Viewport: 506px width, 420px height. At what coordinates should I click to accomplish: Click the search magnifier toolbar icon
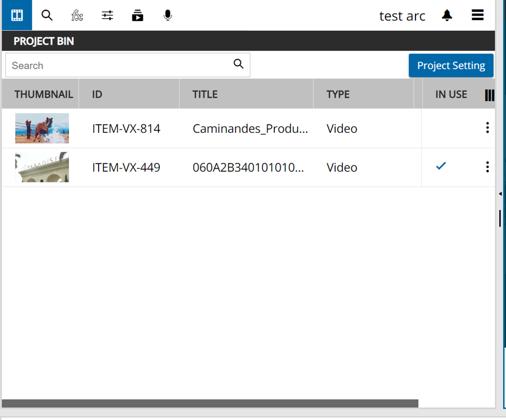click(x=47, y=15)
